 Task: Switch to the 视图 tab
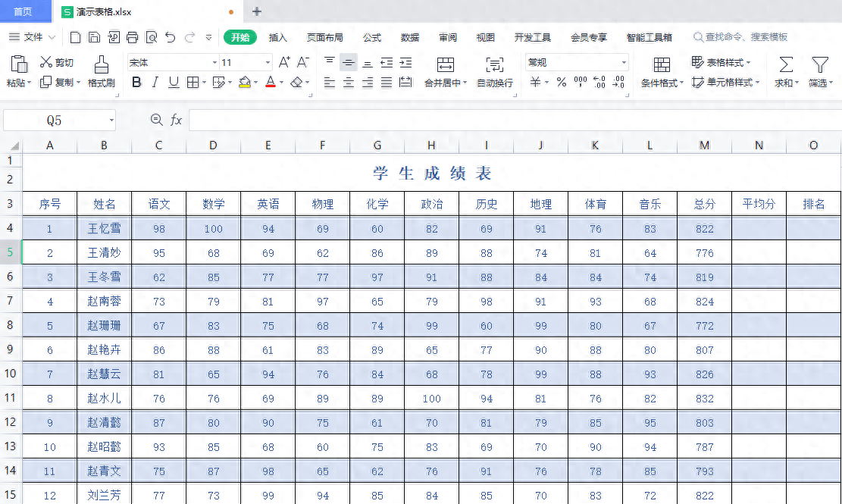point(486,37)
